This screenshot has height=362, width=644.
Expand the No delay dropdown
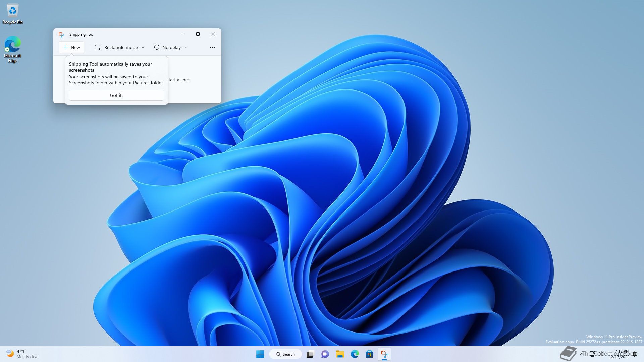click(x=171, y=47)
